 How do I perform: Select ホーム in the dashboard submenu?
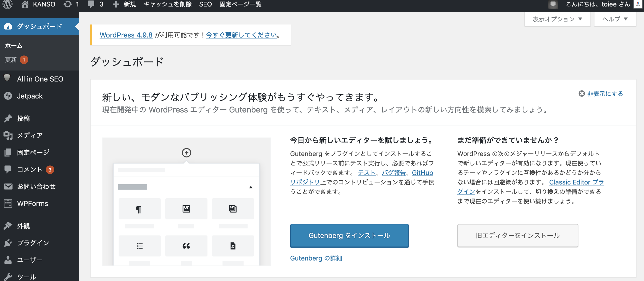tap(14, 45)
